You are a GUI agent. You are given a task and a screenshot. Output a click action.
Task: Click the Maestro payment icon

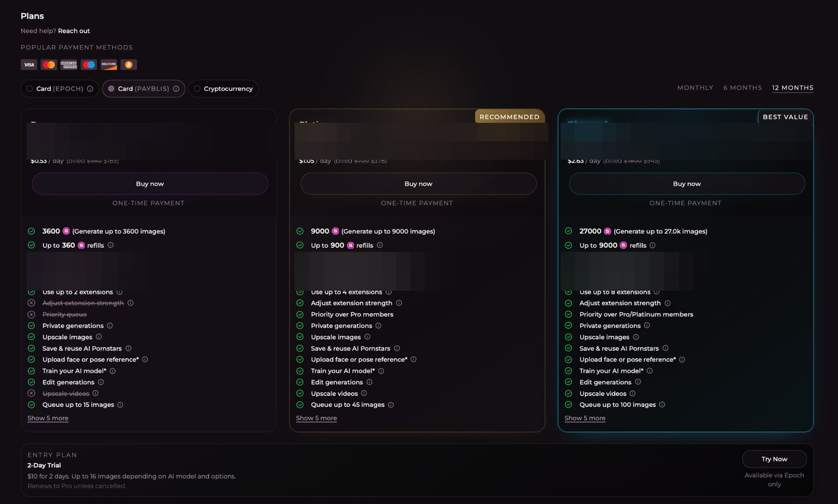pos(89,65)
